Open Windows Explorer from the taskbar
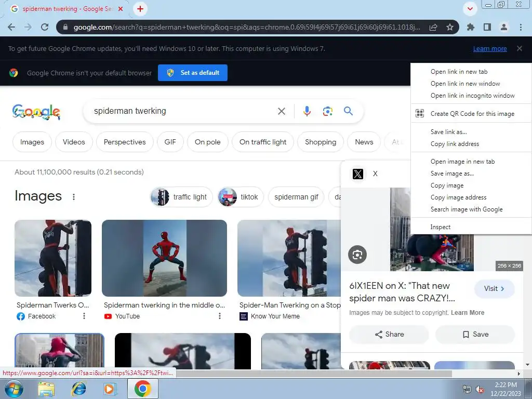The image size is (532, 399). [46, 389]
